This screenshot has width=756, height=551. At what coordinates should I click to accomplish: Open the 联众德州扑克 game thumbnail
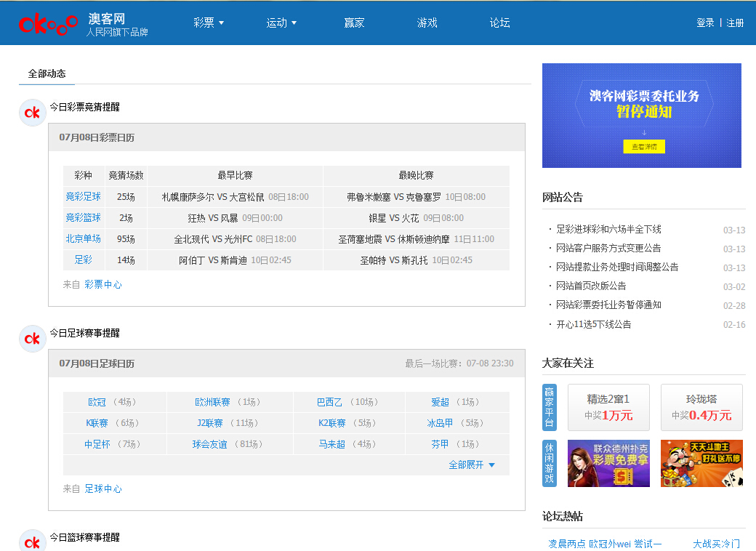tap(608, 463)
